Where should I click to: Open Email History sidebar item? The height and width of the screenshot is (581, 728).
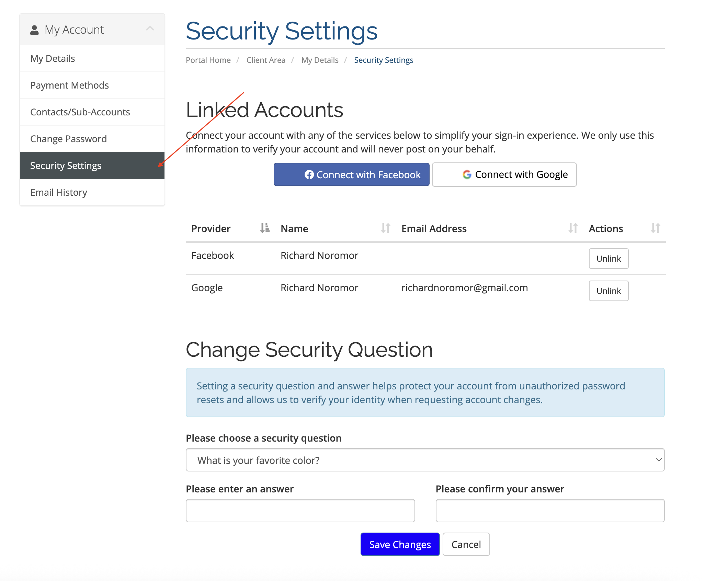pyautogui.click(x=59, y=192)
